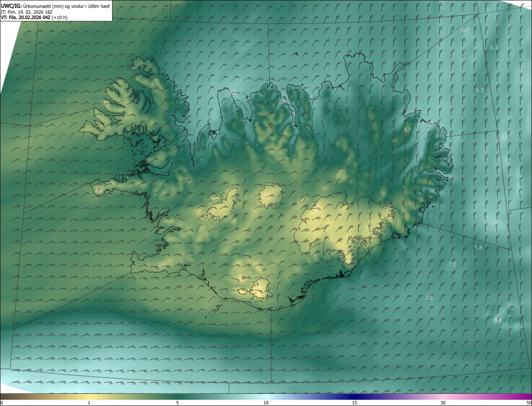Select the 2.0 value on Snæfellsnes
Viewport: 532px width, 406px height.
99,190
